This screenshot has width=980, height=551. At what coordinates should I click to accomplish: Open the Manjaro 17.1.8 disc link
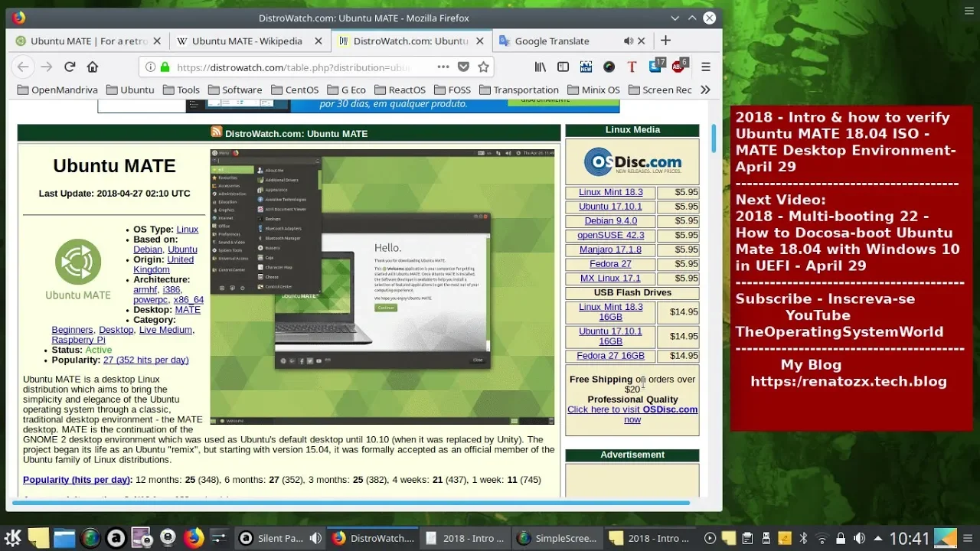click(x=610, y=249)
